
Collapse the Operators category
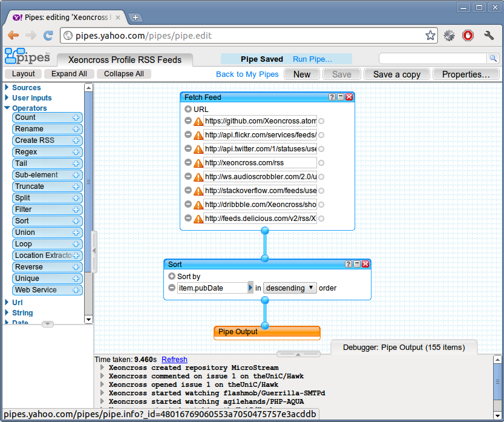point(7,108)
